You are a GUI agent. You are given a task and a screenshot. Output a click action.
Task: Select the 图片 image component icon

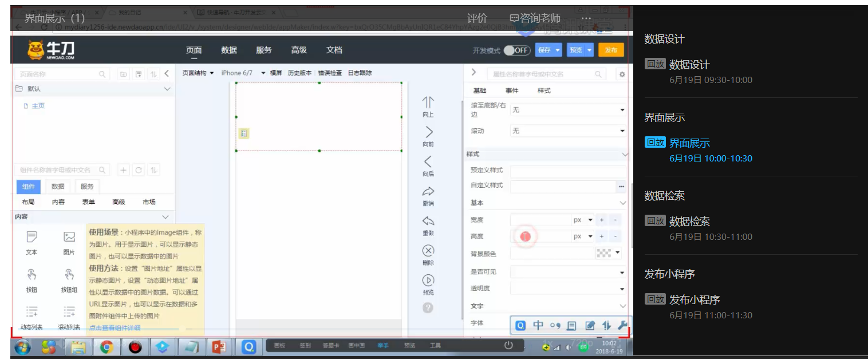coord(69,237)
